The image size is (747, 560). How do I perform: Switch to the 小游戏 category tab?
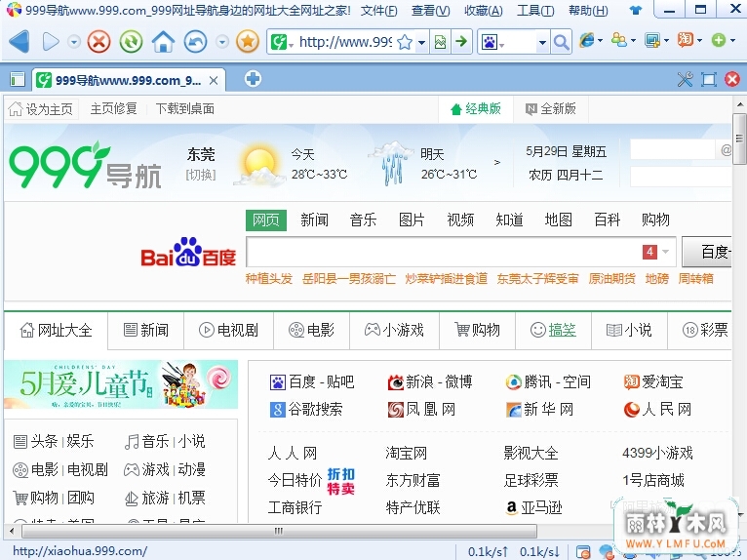pos(394,330)
